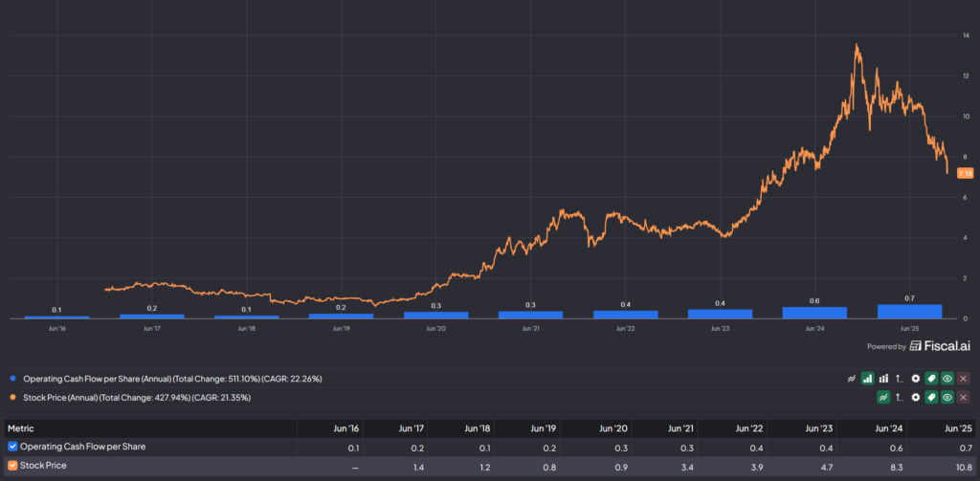Switch Operating Cash Flow series to line chart
The width and height of the screenshot is (980, 481).
852,379
